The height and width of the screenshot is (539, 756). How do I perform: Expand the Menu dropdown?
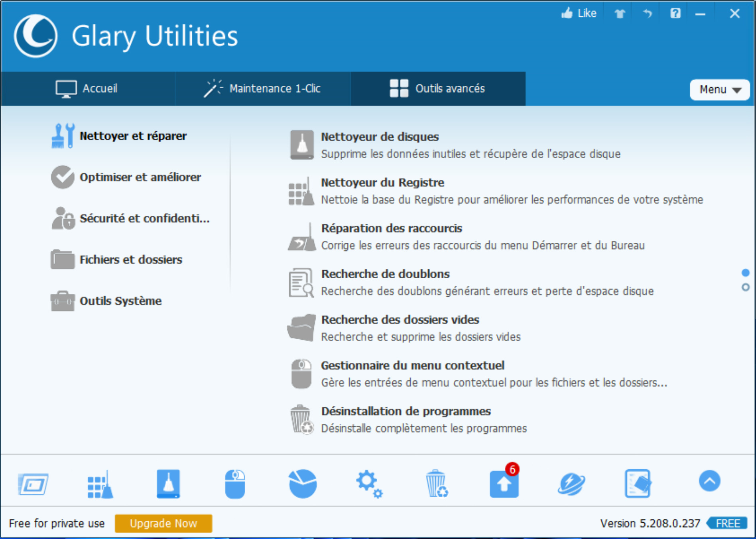(x=720, y=90)
